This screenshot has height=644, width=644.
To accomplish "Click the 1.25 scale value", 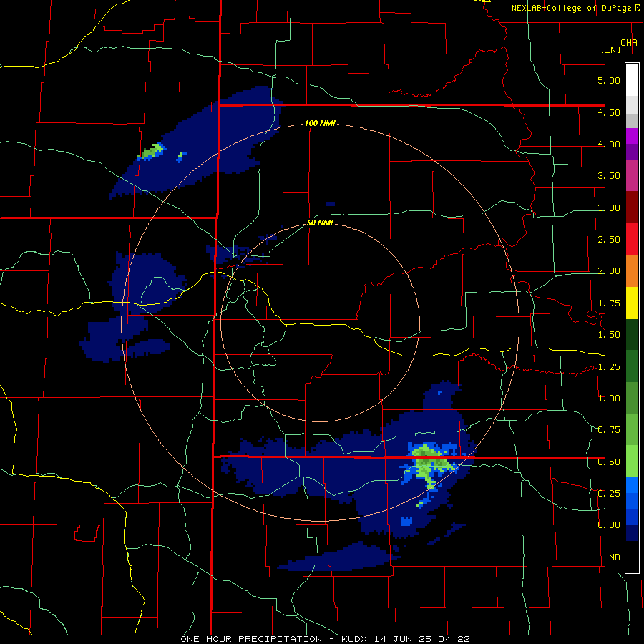I will 609,367.
